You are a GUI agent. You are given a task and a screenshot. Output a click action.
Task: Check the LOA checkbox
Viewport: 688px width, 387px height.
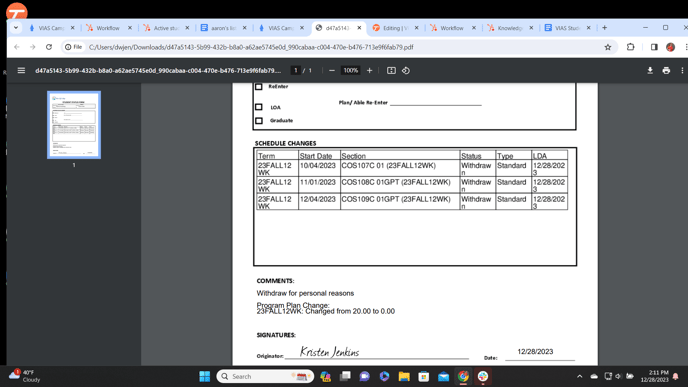[259, 107]
